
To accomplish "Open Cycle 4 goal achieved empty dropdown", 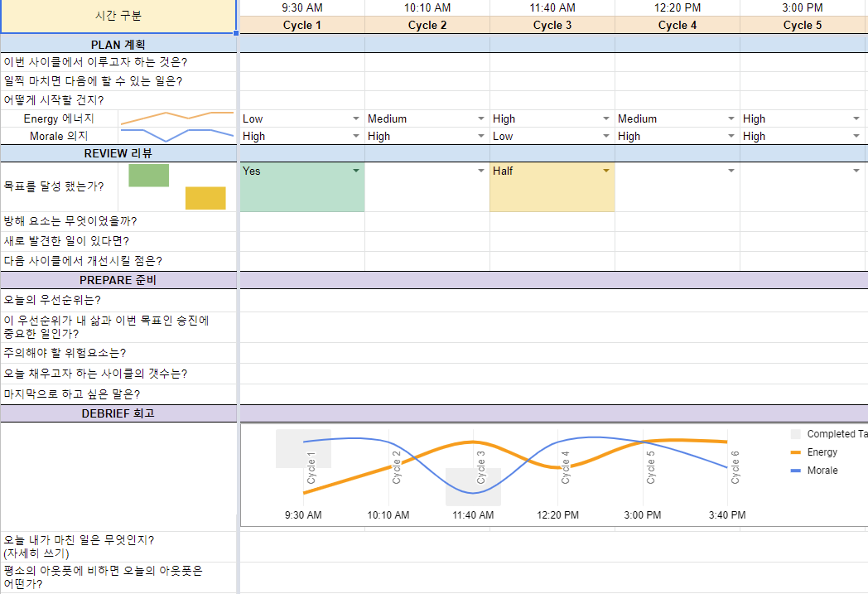I will pyautogui.click(x=731, y=171).
